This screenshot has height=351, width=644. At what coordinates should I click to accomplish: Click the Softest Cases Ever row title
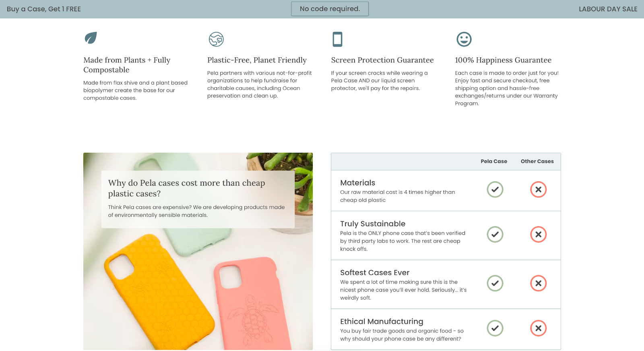click(375, 272)
